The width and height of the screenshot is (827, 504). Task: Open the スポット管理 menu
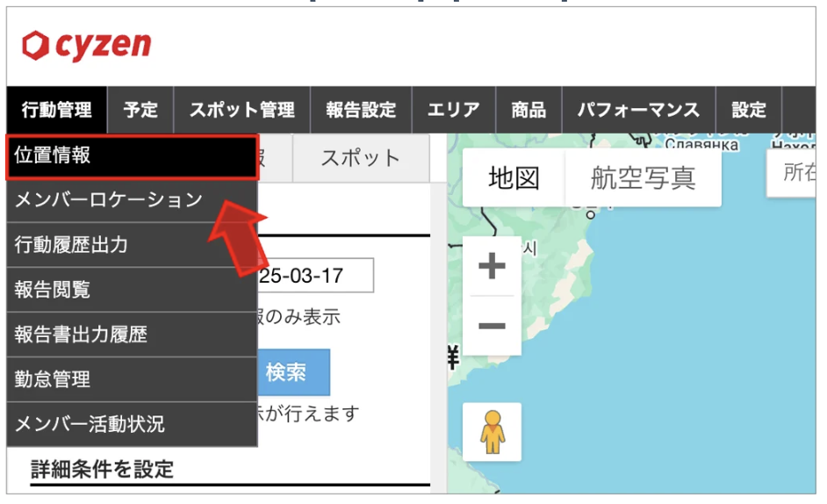(242, 110)
